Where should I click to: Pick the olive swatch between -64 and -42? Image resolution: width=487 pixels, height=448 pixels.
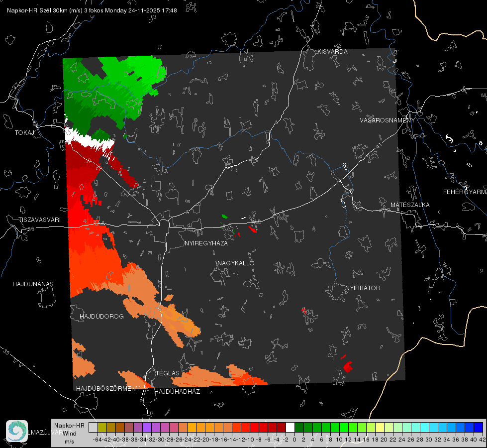point(102,427)
